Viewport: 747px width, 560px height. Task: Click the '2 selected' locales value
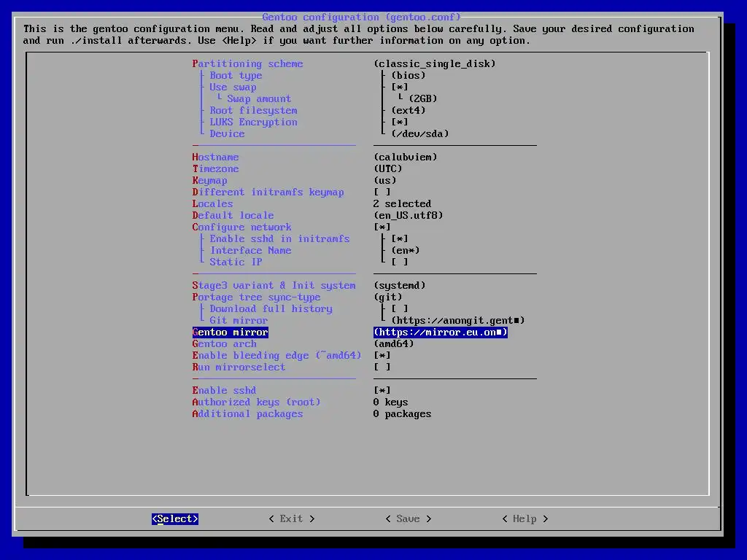[403, 204]
